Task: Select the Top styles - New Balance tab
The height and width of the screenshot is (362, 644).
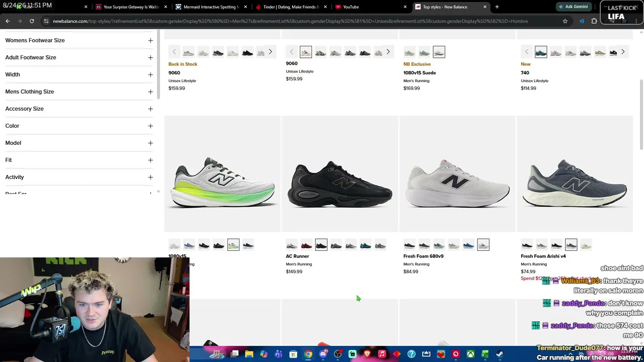Action: pos(450,7)
